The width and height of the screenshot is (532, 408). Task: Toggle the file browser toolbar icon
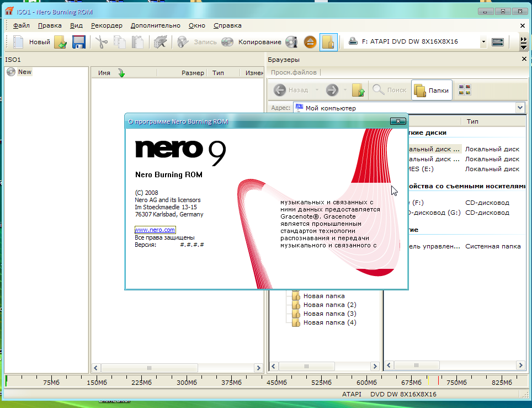[x=328, y=42]
